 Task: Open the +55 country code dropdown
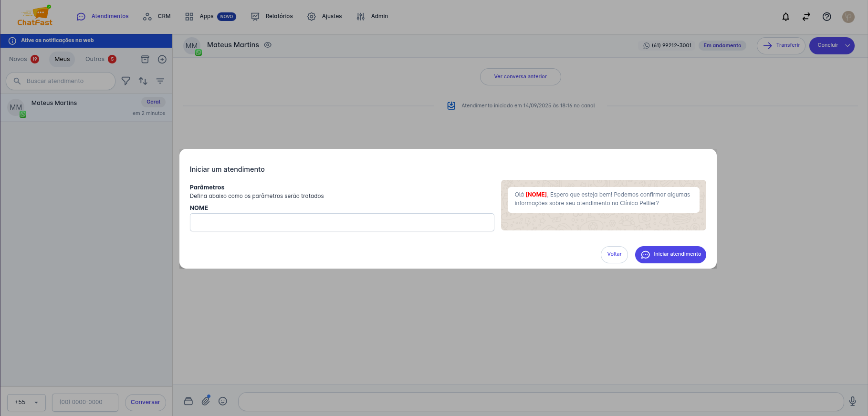tap(26, 402)
